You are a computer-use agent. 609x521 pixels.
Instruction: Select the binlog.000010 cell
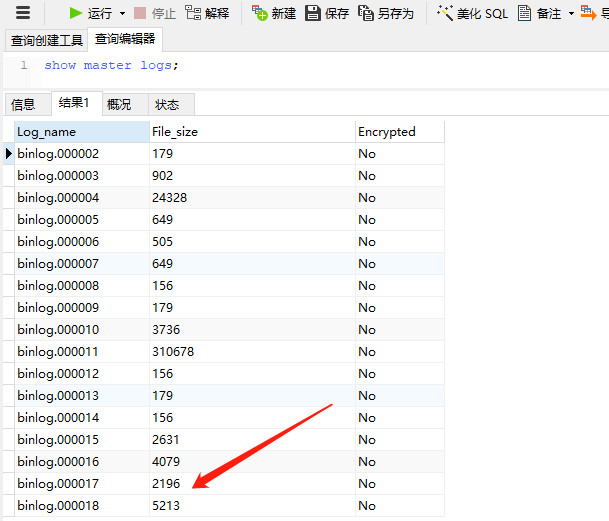(82, 330)
